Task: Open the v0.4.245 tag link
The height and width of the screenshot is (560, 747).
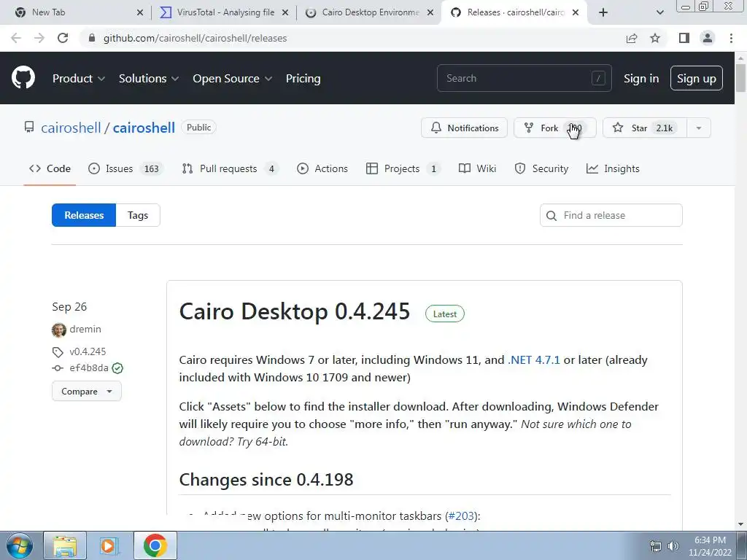Action: pyautogui.click(x=88, y=351)
